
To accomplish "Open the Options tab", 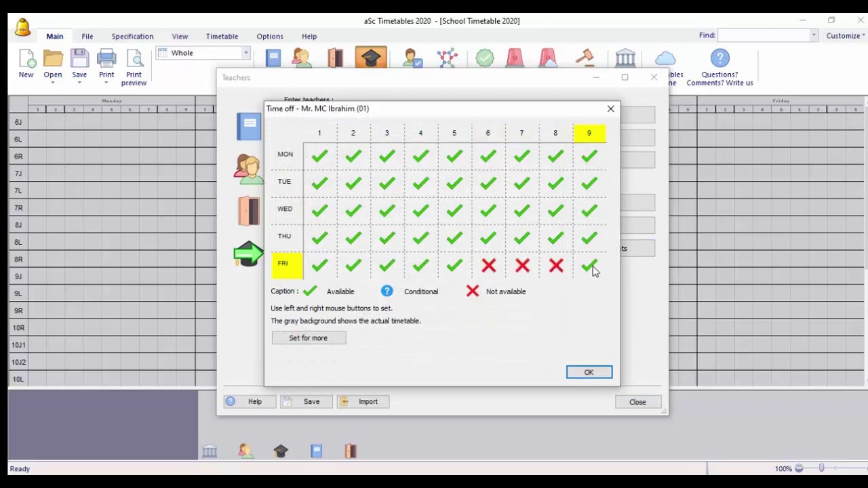I will pyautogui.click(x=270, y=36).
